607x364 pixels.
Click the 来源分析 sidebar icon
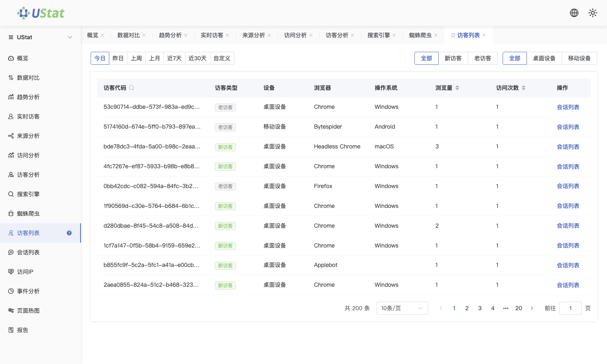11,136
